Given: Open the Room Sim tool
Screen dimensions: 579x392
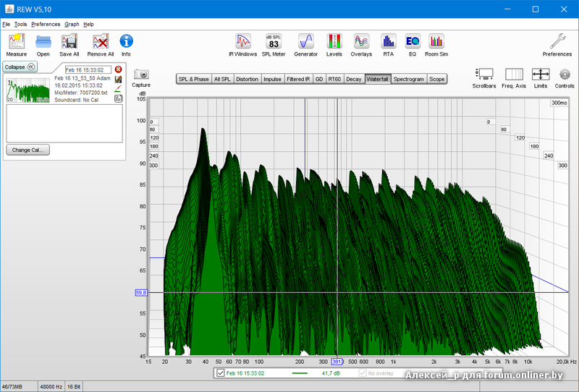Looking at the screenshot, I should pos(436,42).
